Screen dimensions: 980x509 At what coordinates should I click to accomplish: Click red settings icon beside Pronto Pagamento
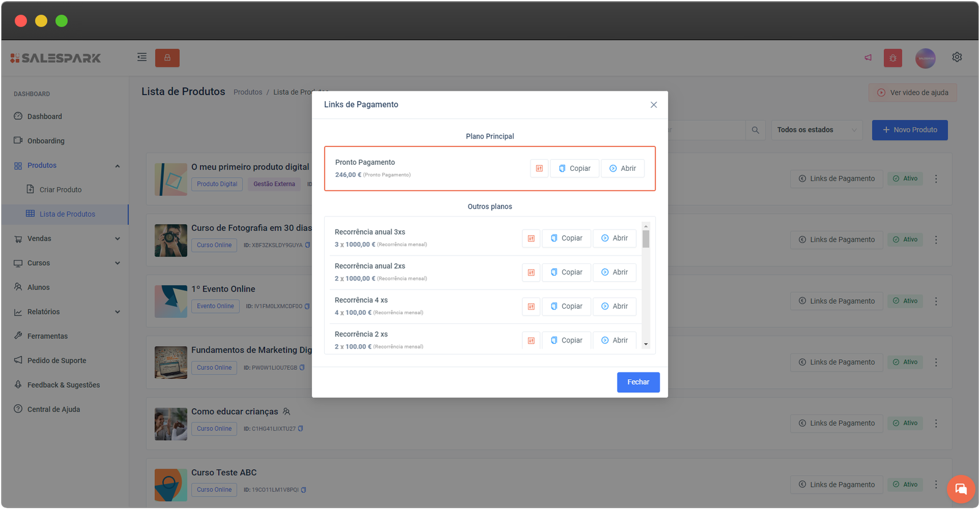click(539, 168)
